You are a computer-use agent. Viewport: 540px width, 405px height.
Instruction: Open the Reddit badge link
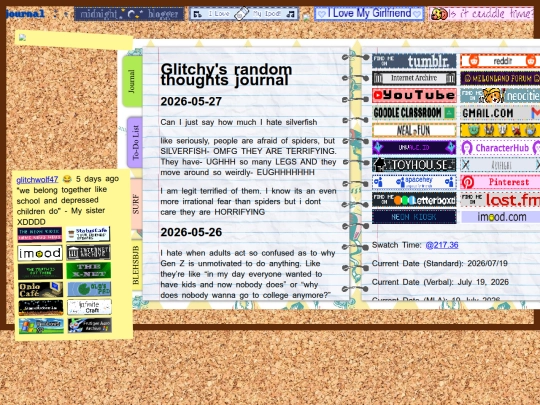[500, 61]
